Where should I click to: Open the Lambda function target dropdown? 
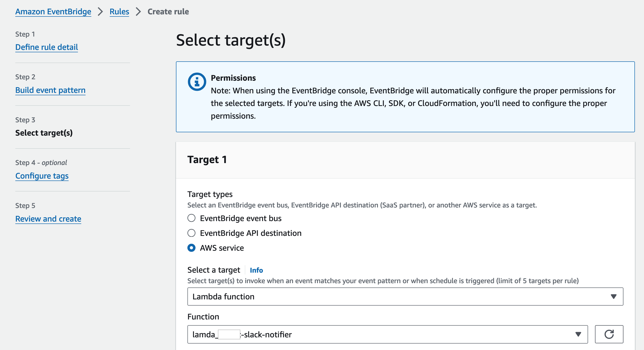[x=405, y=296]
